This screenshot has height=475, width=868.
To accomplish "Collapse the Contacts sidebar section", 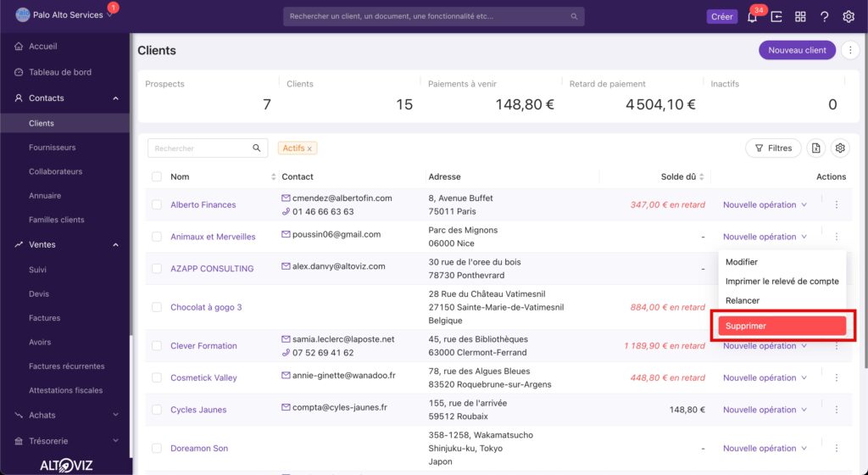I will click(x=115, y=98).
